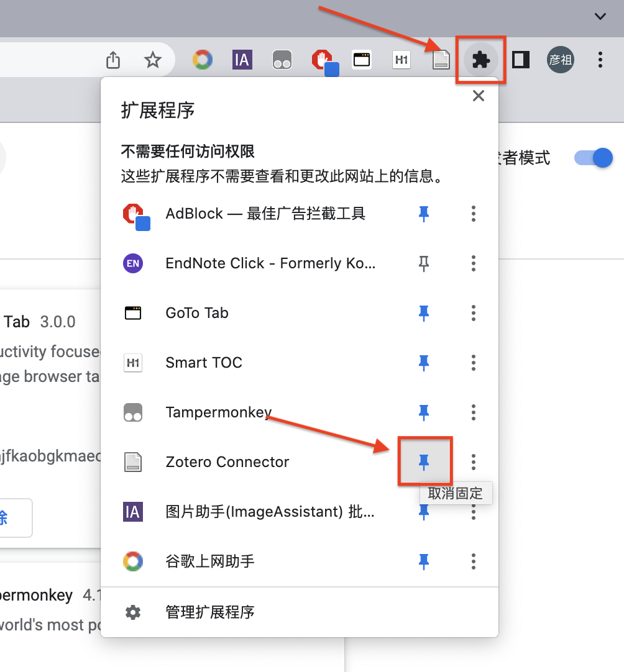Open Zotero Connector icon in browser toolbar

(x=441, y=60)
